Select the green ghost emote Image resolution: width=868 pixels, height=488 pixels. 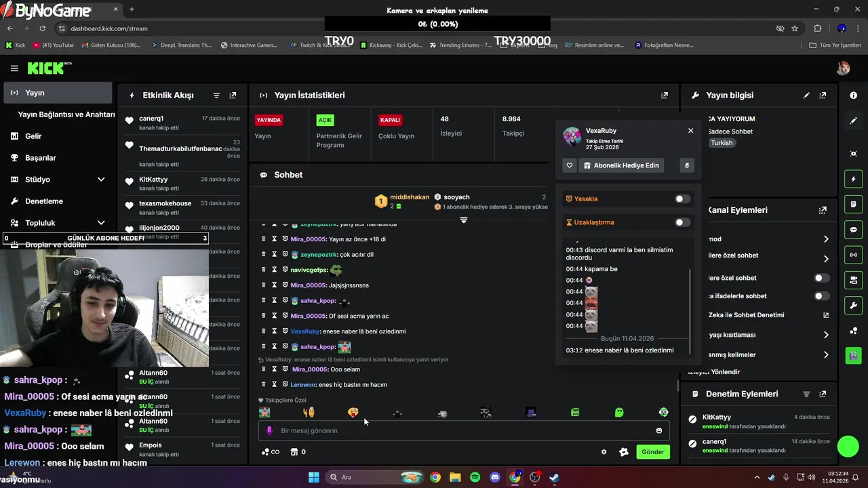coord(619,412)
